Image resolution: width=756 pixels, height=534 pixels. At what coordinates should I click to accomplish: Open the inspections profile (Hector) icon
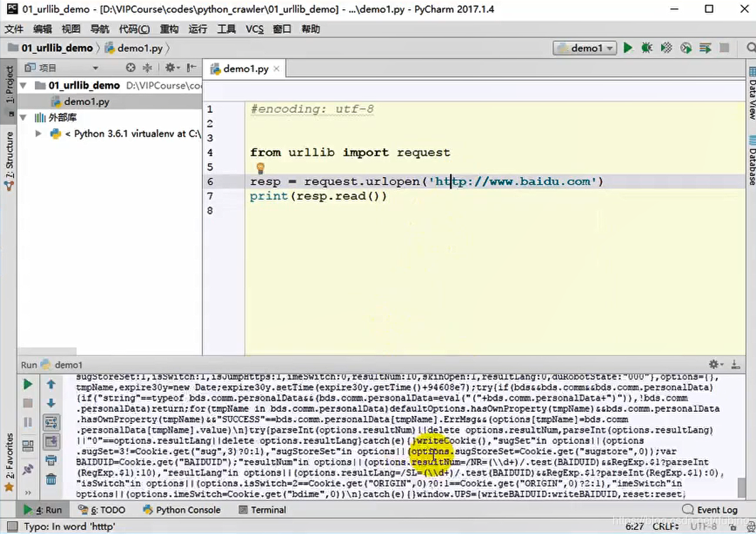tap(751, 527)
